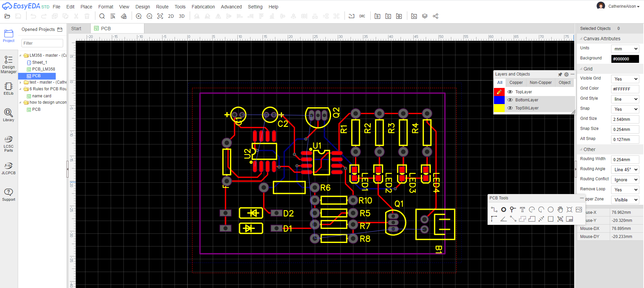Open the Grid Style dropdown
This screenshot has width=644, height=288.
[625, 99]
